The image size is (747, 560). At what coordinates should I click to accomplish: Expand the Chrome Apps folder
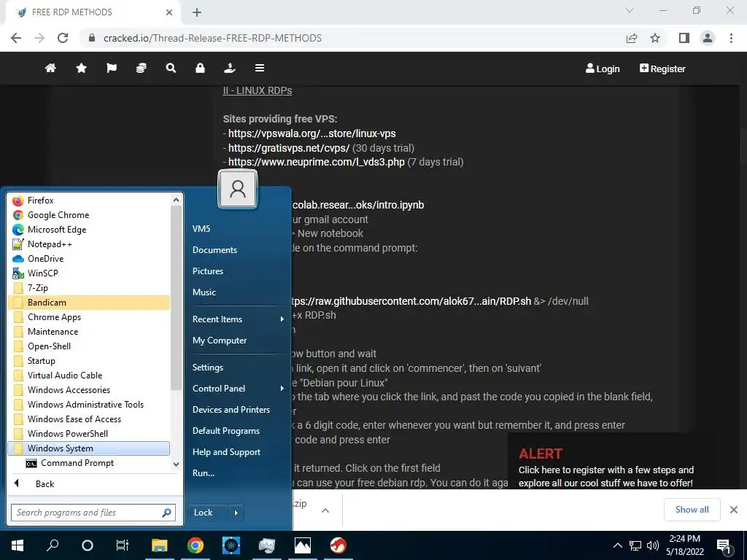(x=88, y=317)
